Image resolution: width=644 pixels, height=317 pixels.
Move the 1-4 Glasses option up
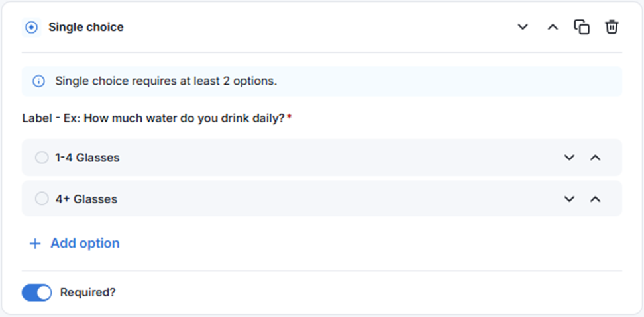tap(595, 158)
